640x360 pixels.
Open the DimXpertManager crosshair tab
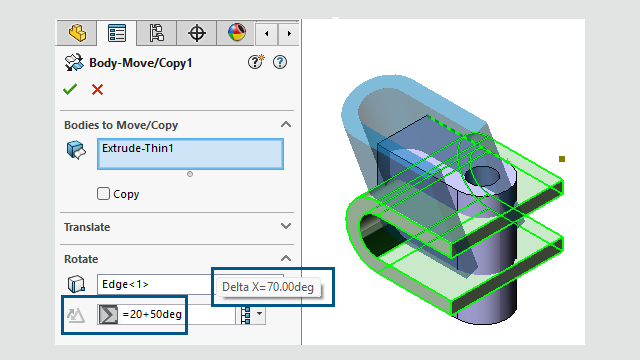tap(197, 33)
